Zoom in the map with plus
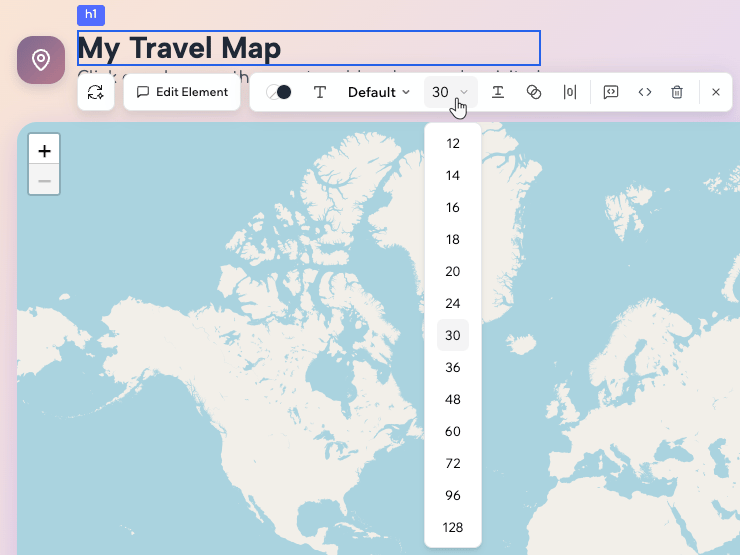The image size is (740, 555). (x=44, y=151)
